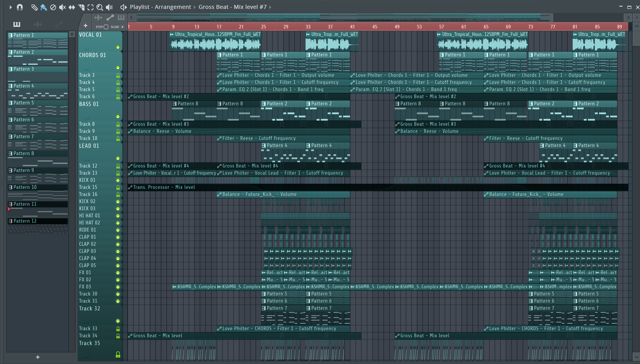Open BASS 01 track options dots
Screen dimensions: 640x364
pyautogui.click(x=86, y=118)
